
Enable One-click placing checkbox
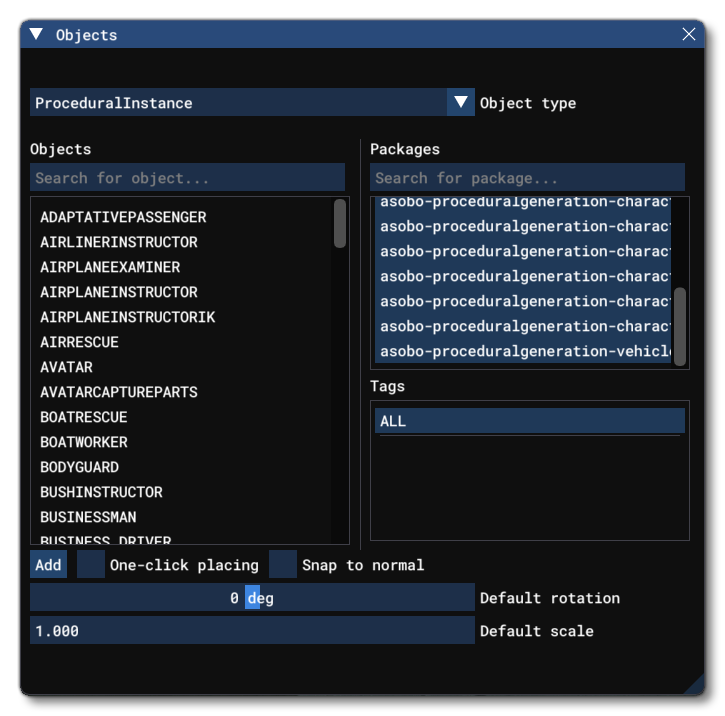point(91,565)
